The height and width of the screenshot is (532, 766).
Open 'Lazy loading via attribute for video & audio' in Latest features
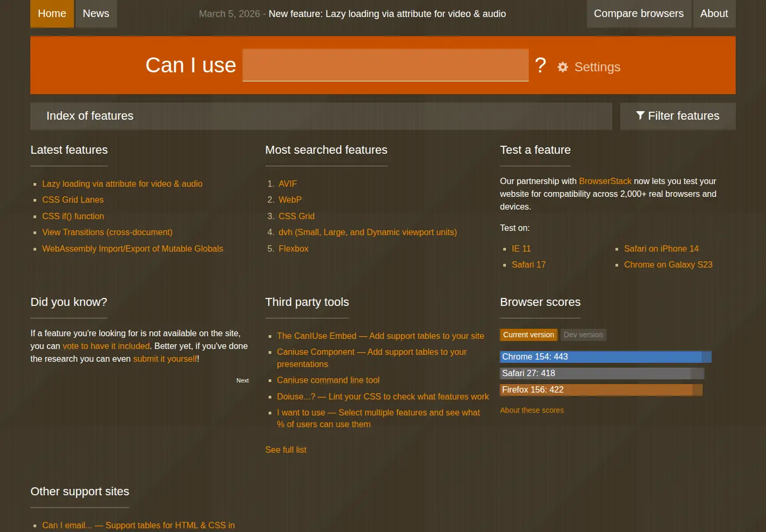[x=122, y=184]
